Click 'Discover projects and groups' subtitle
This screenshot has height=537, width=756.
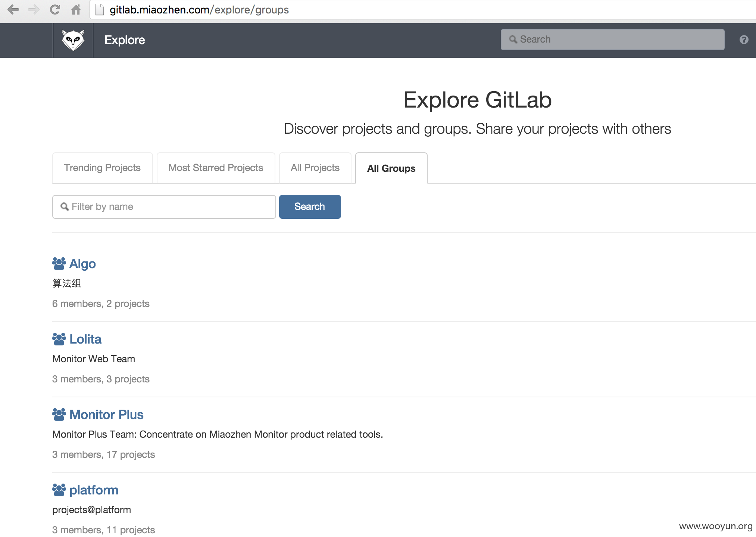click(477, 129)
